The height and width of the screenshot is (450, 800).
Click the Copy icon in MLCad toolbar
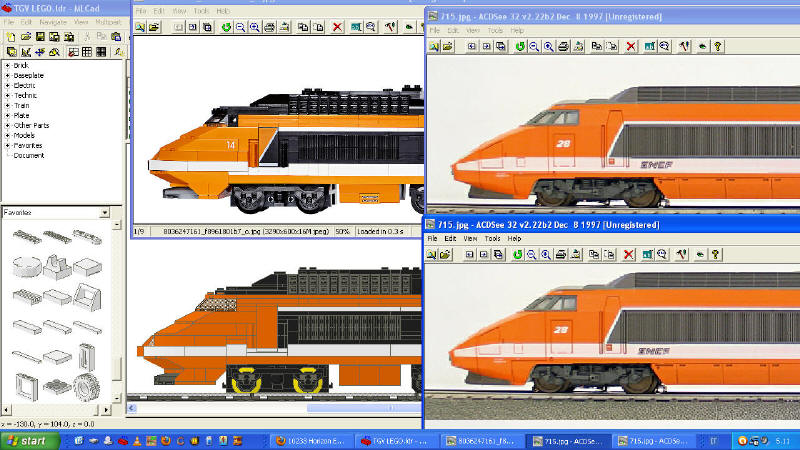[x=102, y=37]
